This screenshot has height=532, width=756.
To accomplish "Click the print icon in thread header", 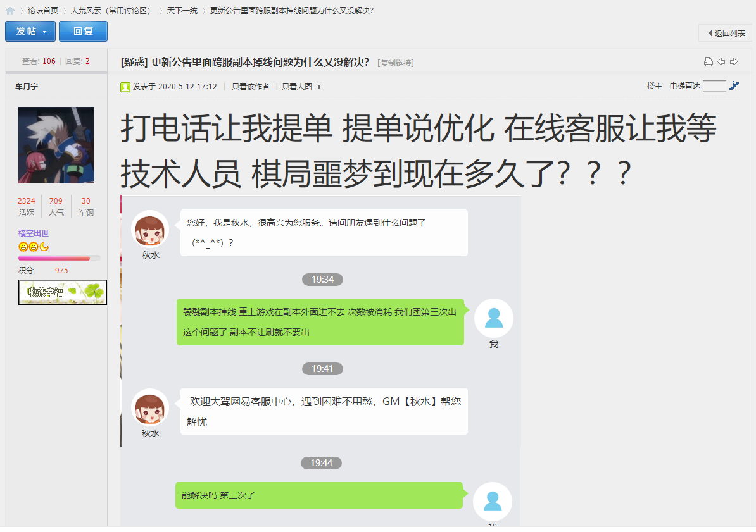I will tap(709, 62).
